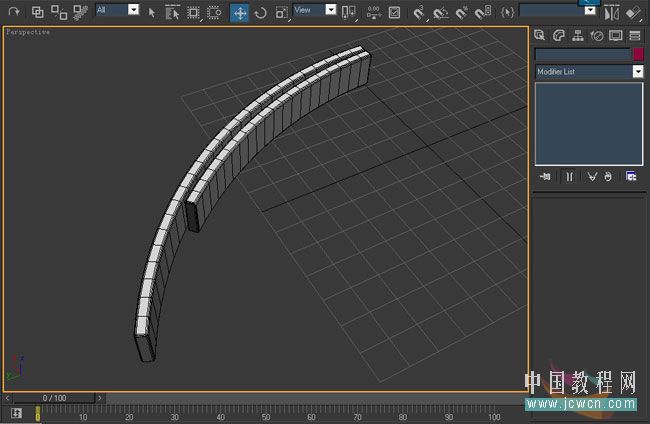Screen dimensions: 650x424
Task: Toggle the Percent Snap magnet
Action: click(461, 13)
